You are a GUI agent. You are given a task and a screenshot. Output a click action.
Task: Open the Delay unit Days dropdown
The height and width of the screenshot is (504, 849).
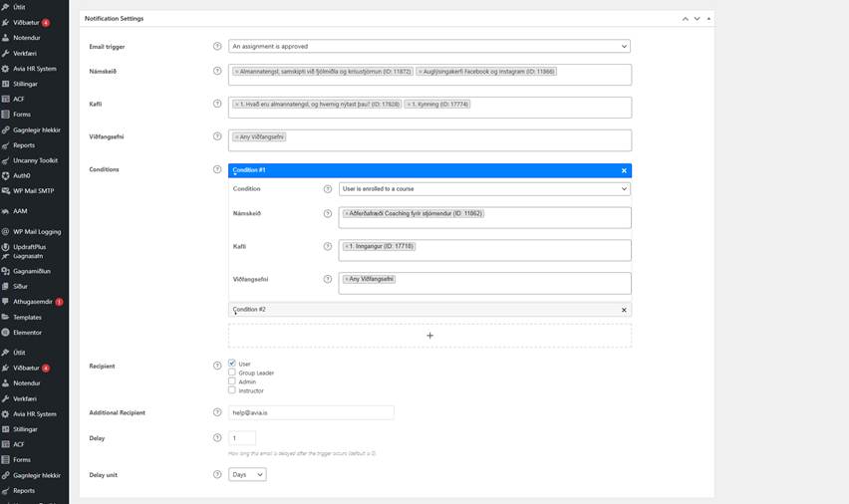tap(247, 475)
